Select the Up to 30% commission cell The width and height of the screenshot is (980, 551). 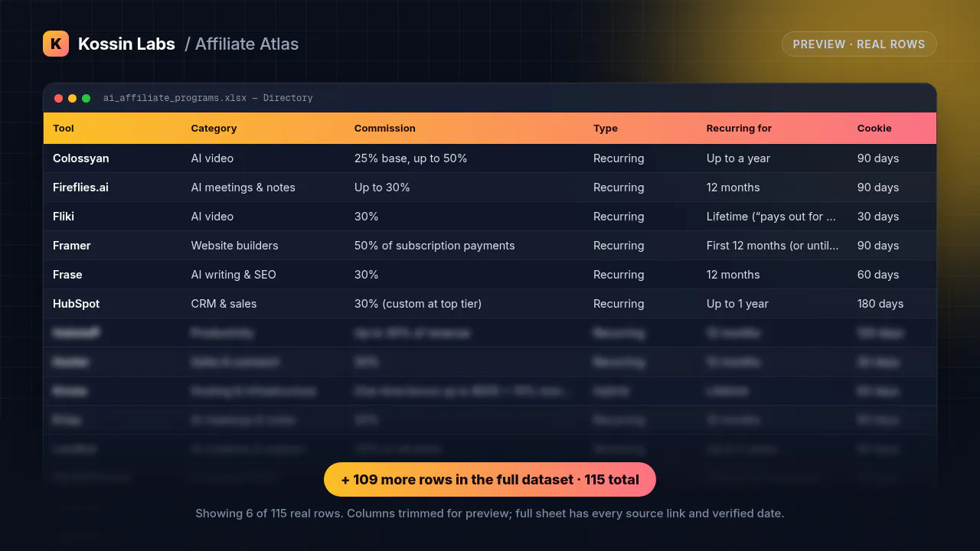click(x=382, y=187)
